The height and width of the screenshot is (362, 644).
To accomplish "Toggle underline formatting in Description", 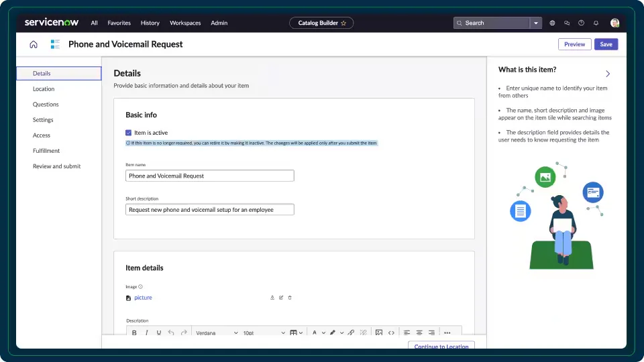I will coord(158,333).
